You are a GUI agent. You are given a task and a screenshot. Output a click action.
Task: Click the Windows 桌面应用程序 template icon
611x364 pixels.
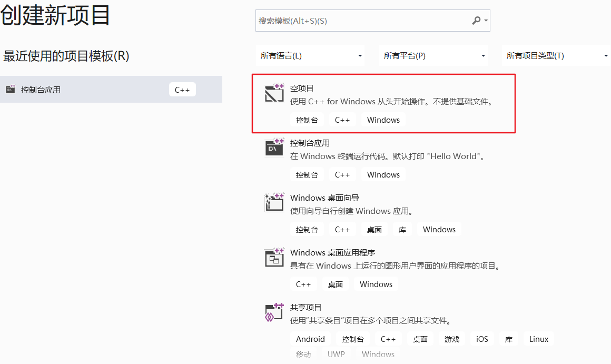click(x=274, y=258)
